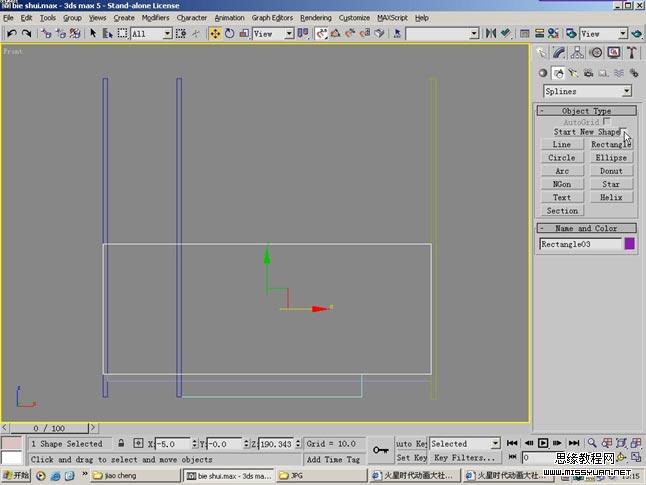Click the time slider showing 0 / 100
Viewport: 646px width, 485px height.
[49, 428]
